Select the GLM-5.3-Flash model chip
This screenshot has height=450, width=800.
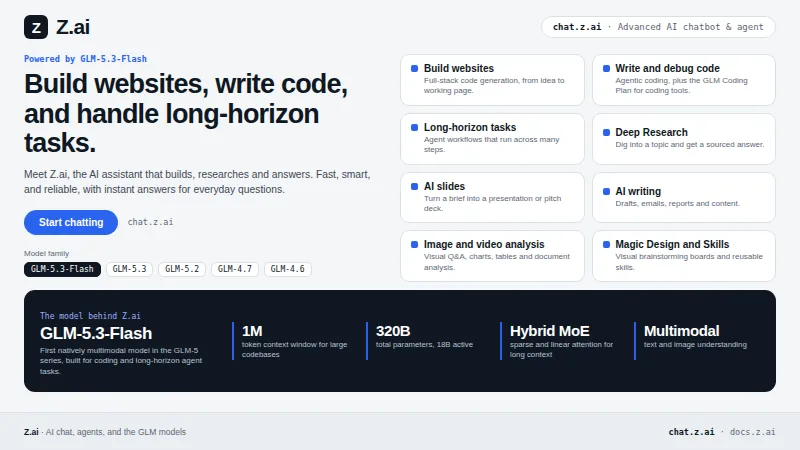pos(62,269)
